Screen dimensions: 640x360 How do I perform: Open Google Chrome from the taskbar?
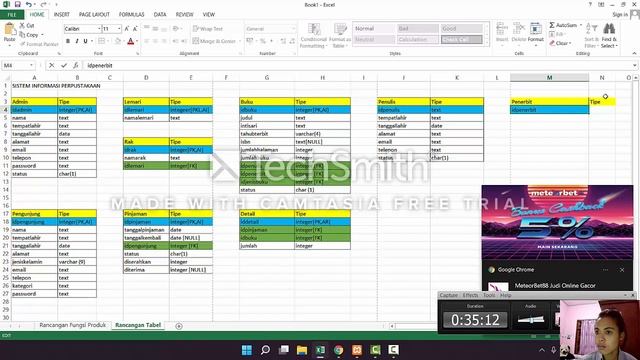(338, 350)
